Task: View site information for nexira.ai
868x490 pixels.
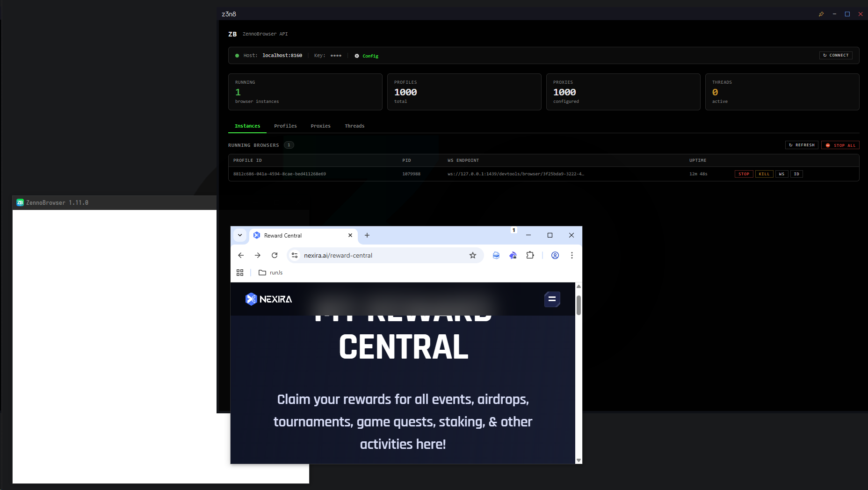Action: coord(295,255)
